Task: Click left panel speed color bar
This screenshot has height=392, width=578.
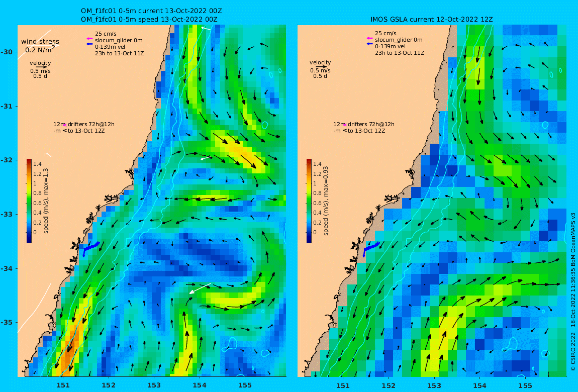Action: point(29,201)
